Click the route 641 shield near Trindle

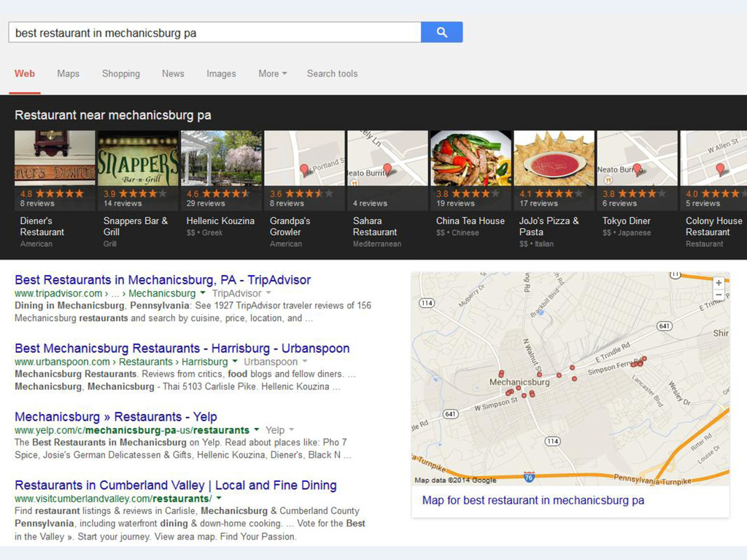664,326
